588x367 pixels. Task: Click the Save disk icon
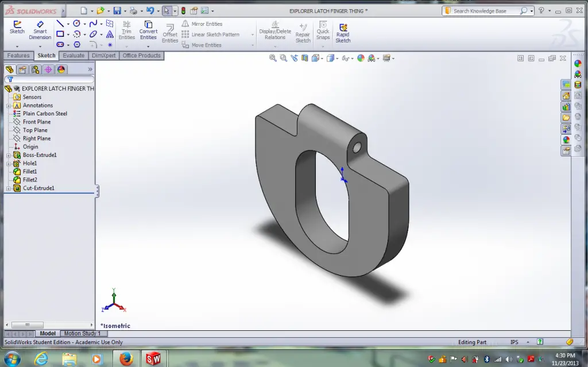point(117,11)
